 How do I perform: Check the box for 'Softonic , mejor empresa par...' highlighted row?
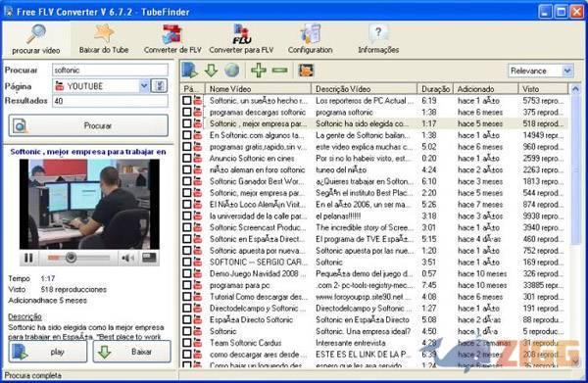[187, 123]
